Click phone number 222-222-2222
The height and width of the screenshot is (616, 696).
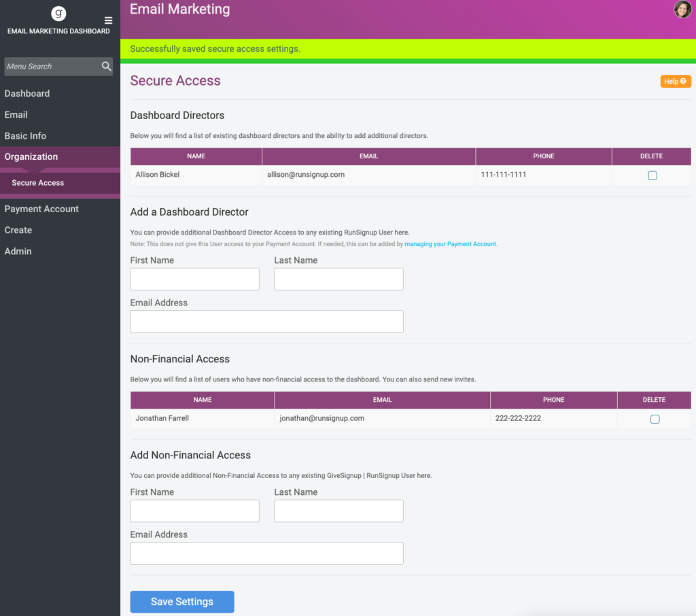click(518, 418)
